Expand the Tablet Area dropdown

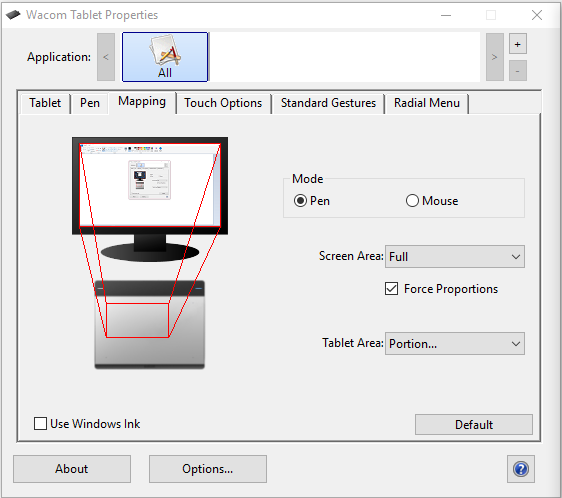[x=455, y=344]
